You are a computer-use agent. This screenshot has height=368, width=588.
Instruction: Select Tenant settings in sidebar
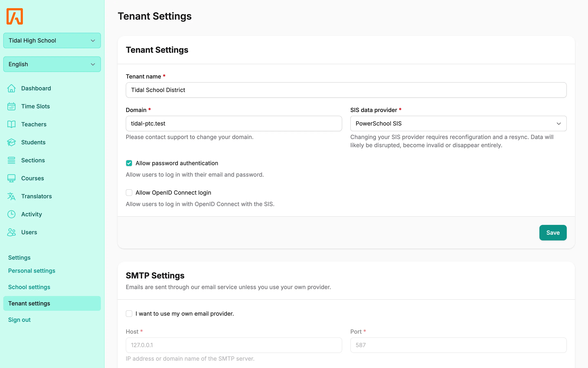pos(52,303)
